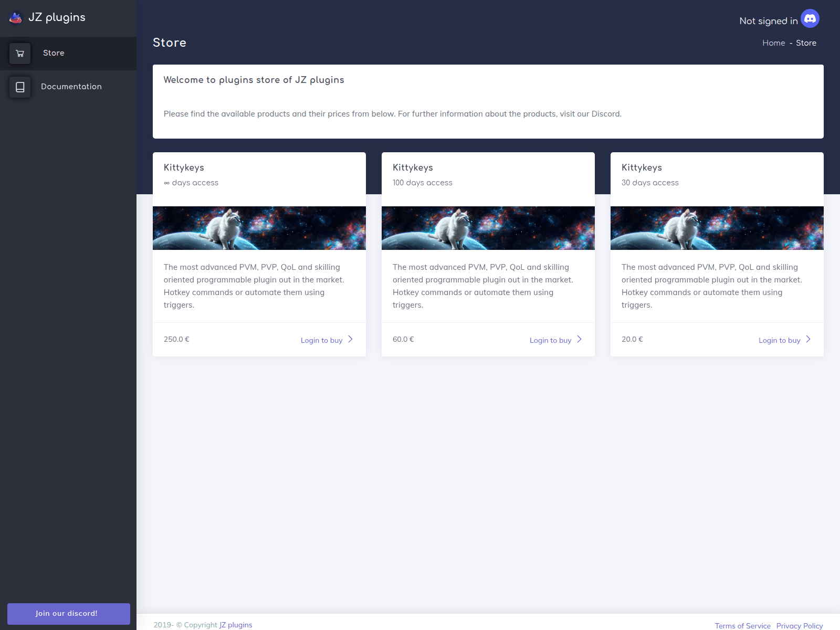The width and height of the screenshot is (840, 630).
Task: Click the Documentation book icon
Action: point(20,87)
